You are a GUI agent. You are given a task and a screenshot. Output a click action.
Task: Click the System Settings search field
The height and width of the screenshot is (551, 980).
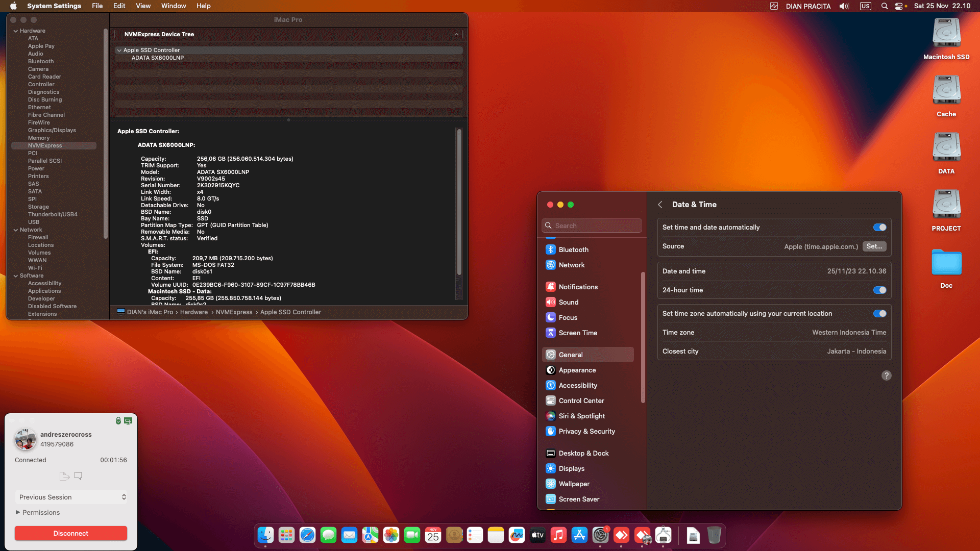click(x=592, y=226)
